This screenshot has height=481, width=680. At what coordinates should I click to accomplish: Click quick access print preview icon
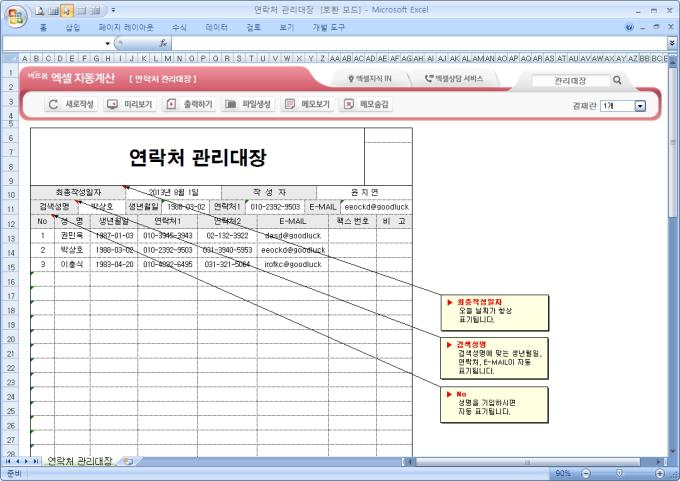tap(40, 11)
